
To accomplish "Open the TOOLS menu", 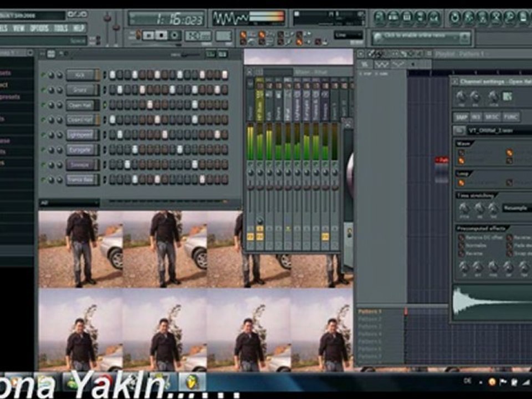I will 61,28.
